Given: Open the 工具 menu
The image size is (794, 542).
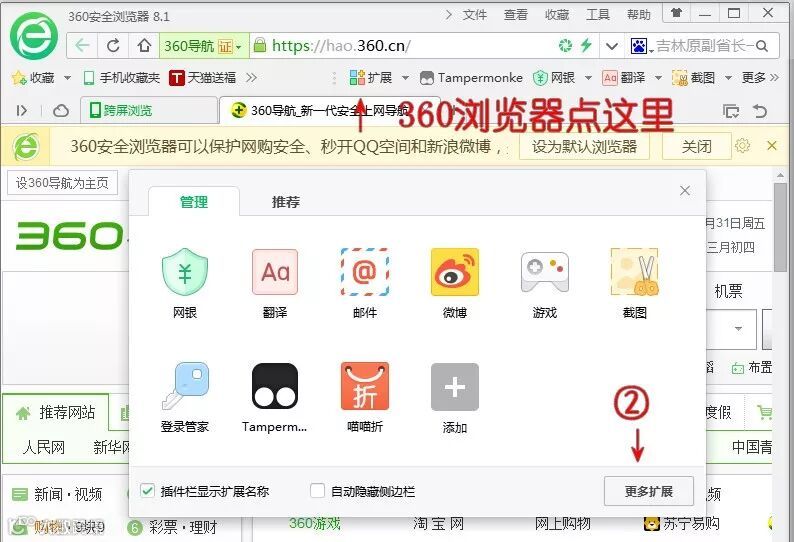Looking at the screenshot, I should click(598, 15).
